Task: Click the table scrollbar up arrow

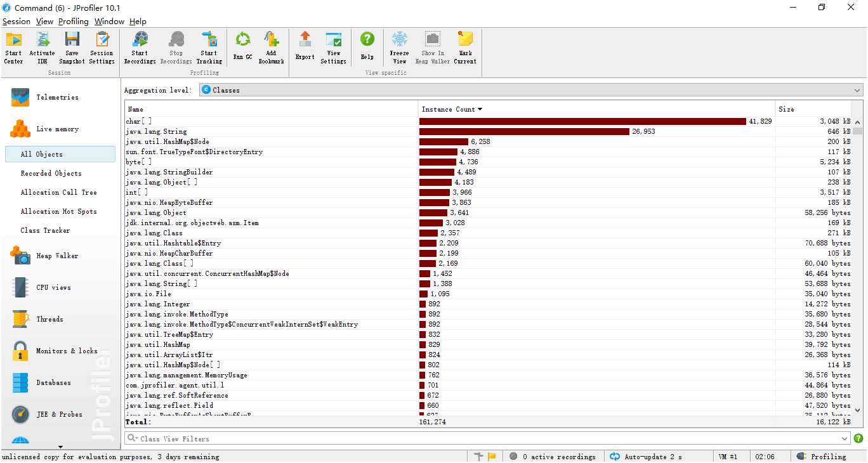Action: (x=858, y=122)
